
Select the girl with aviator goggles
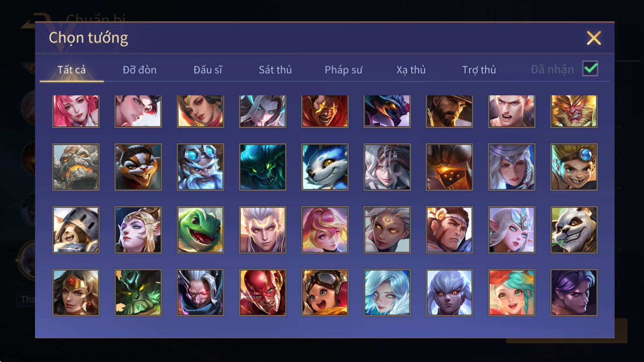[x=325, y=293]
